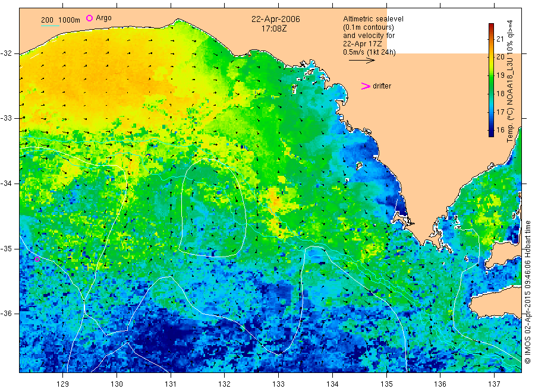
Task: Click the '17' color bar tick label
Action: click(500, 112)
